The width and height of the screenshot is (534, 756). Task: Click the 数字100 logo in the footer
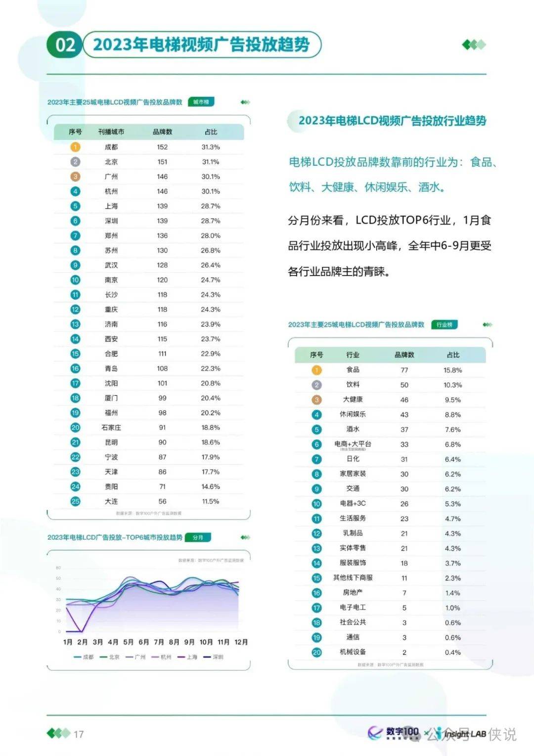click(394, 733)
